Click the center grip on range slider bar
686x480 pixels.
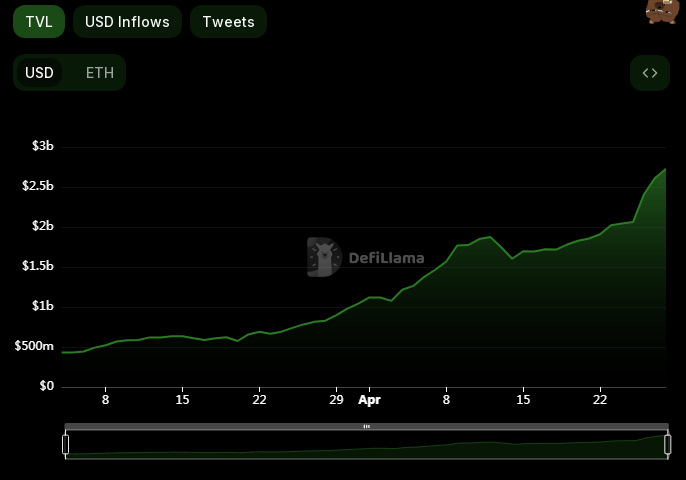pyautogui.click(x=367, y=427)
